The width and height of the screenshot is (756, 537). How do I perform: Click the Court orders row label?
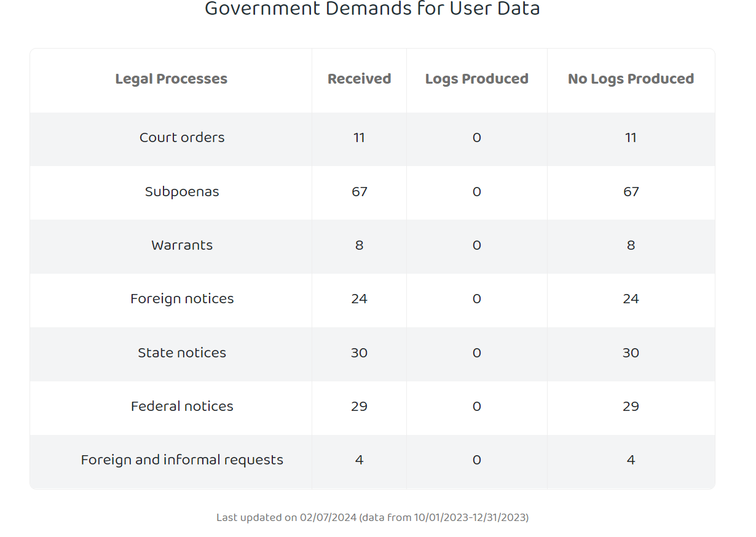pos(182,137)
